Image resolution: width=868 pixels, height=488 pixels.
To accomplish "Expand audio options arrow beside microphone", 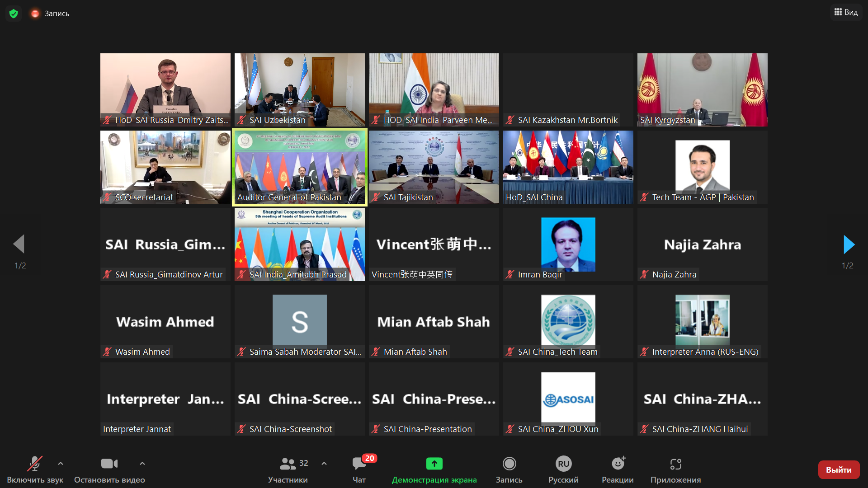I will 61,464.
